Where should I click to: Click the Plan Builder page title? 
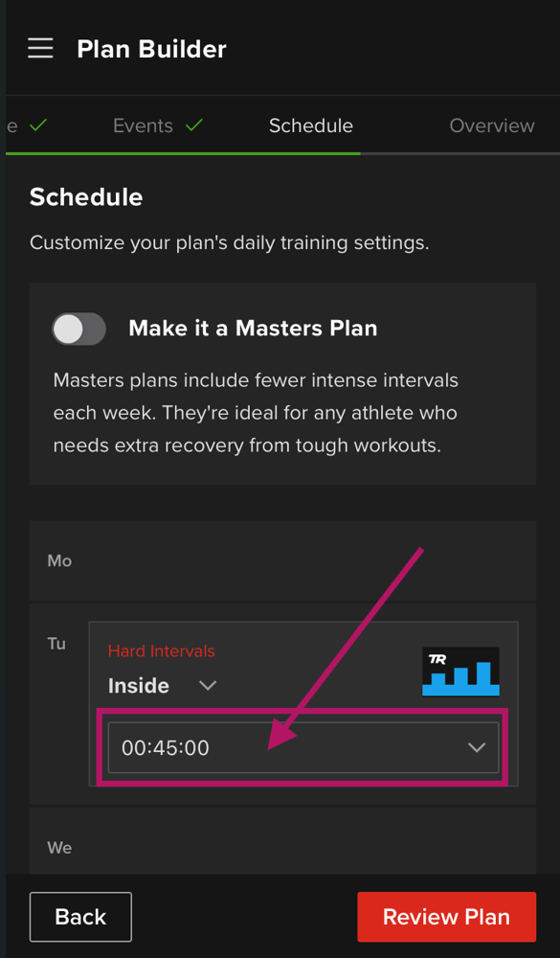pos(151,49)
